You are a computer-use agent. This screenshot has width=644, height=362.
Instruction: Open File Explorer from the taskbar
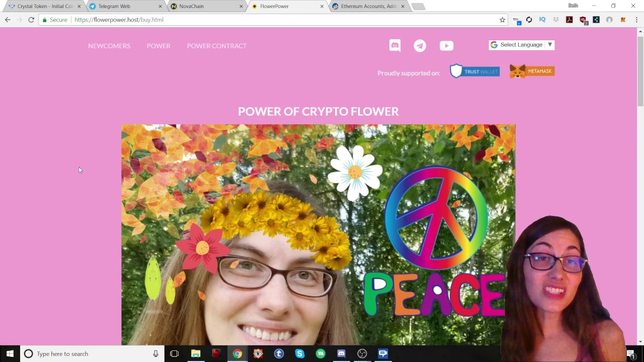coord(196,354)
